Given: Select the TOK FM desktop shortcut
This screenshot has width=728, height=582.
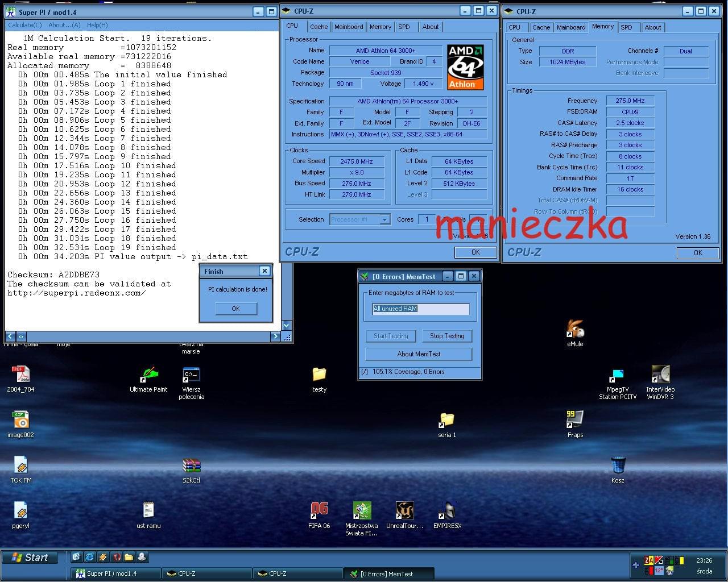Looking at the screenshot, I should point(20,469).
